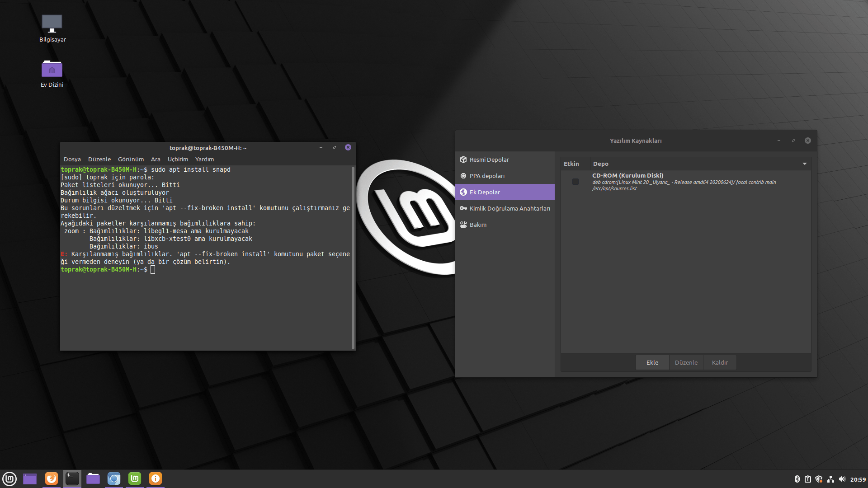Click the terminal vertical scrollbar
This screenshot has width=868, height=488.
coord(353,258)
